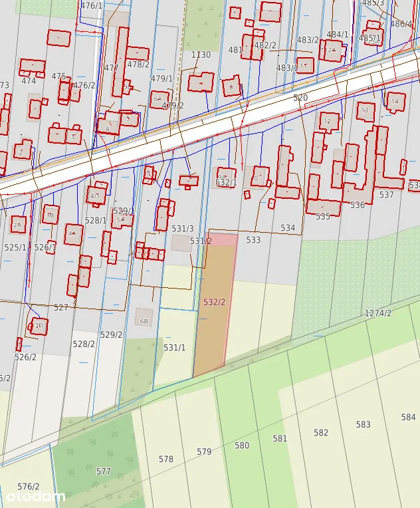Select the highlighted parcel 532/2
Viewport: 420px width, 508px height.
click(x=214, y=303)
